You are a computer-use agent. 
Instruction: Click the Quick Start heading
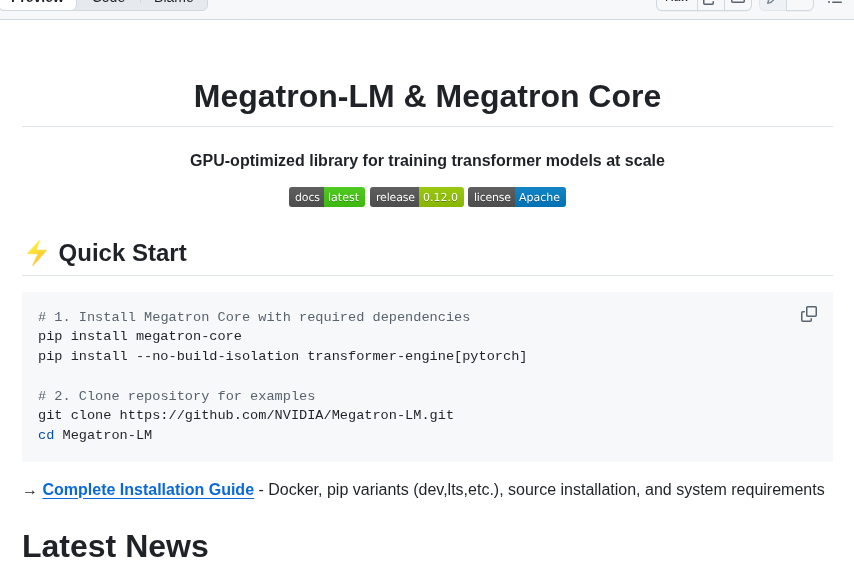[123, 253]
